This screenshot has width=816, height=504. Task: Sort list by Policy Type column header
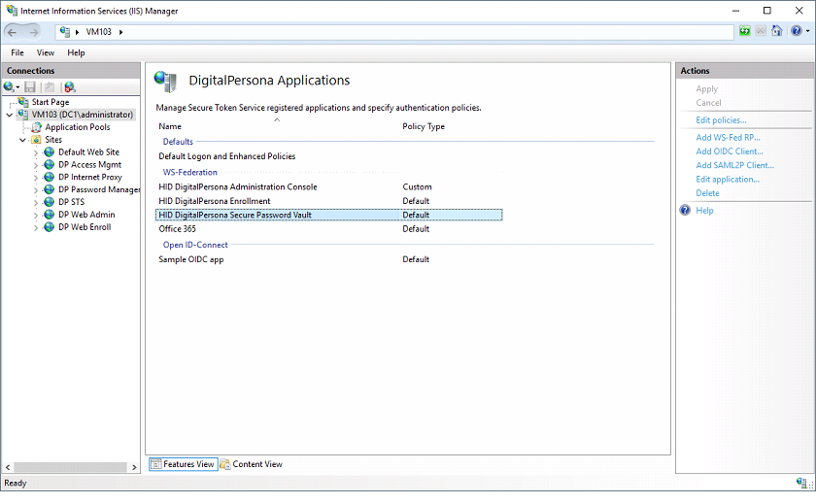[424, 126]
